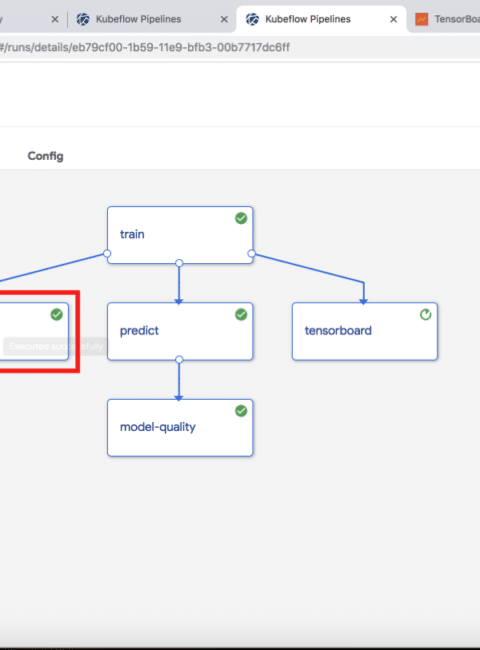Select the model-quality pipeline node
The width and height of the screenshot is (480, 650).
click(180, 428)
